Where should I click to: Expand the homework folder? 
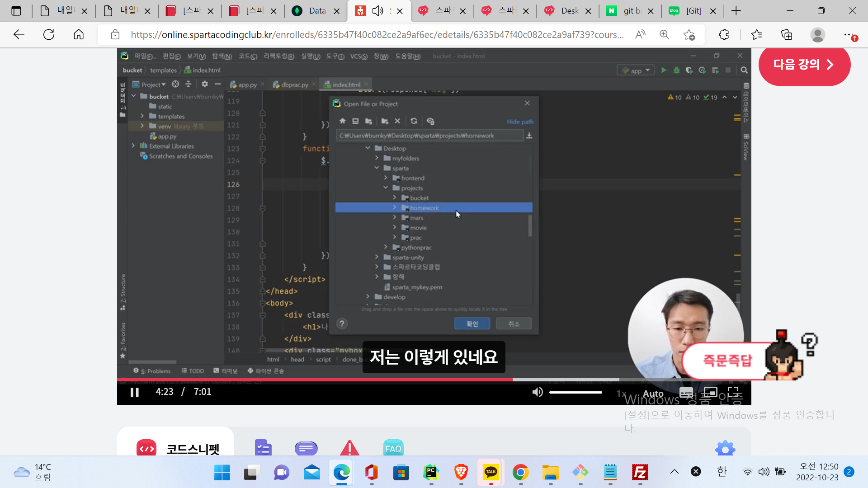click(395, 208)
